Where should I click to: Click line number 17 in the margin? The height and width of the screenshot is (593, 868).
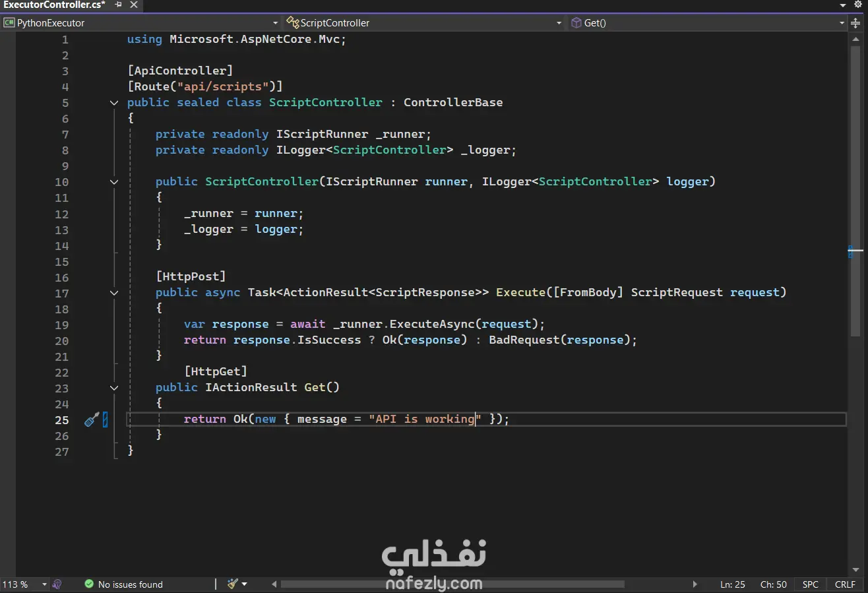click(x=61, y=293)
